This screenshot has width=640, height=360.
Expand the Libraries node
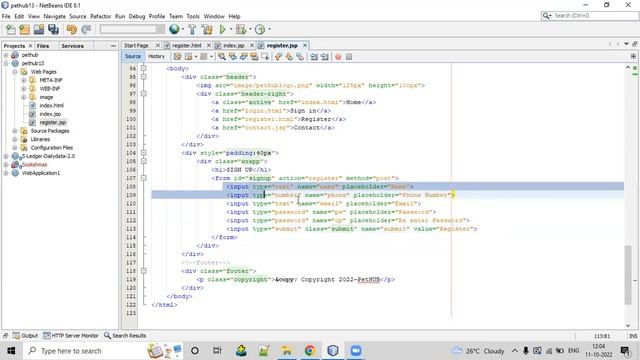point(15,139)
